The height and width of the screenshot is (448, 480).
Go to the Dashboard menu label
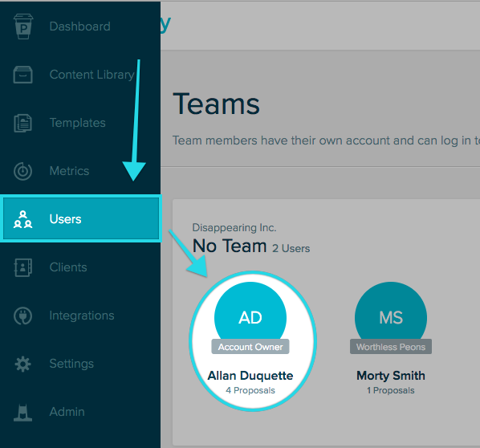click(80, 26)
